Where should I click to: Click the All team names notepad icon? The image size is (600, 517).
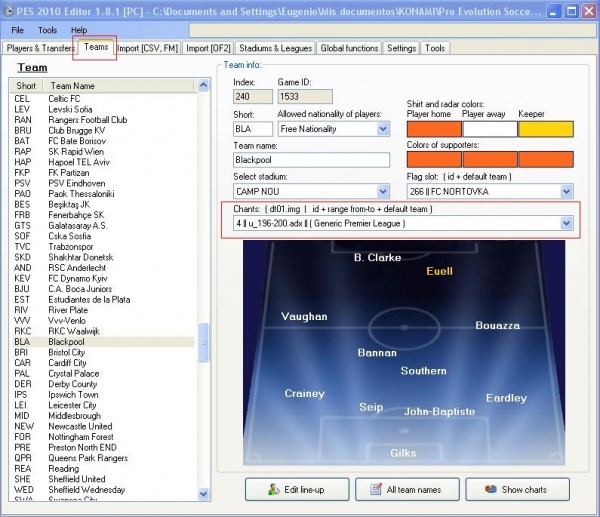tap(376, 489)
